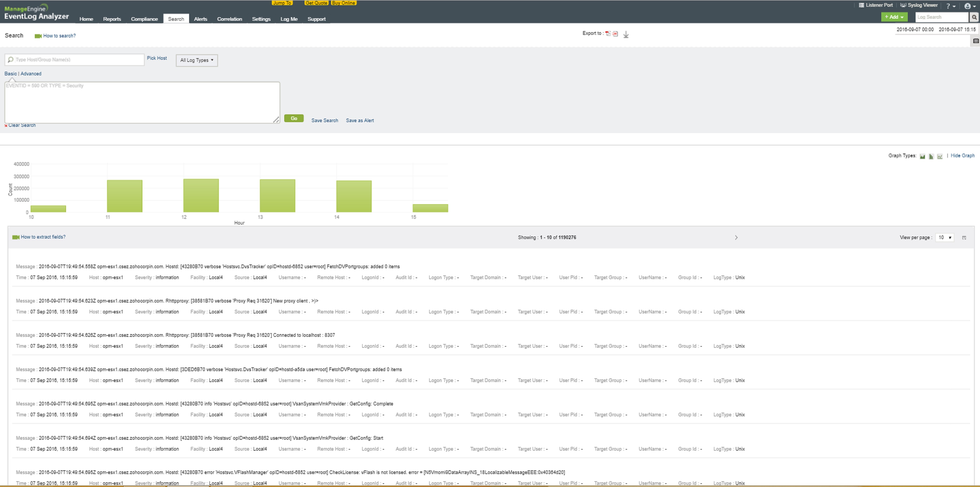The height and width of the screenshot is (487, 980).
Task: Clear the current search query
Action: click(22, 125)
